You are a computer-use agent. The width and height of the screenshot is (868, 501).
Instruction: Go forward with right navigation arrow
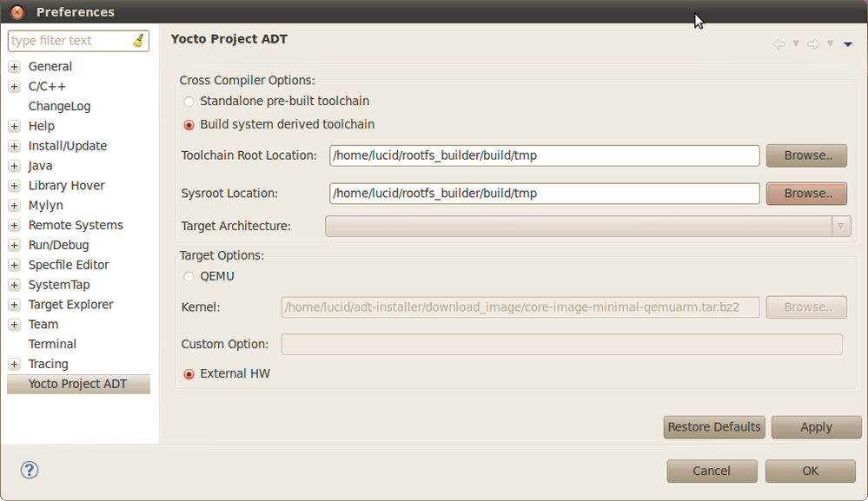coord(813,43)
